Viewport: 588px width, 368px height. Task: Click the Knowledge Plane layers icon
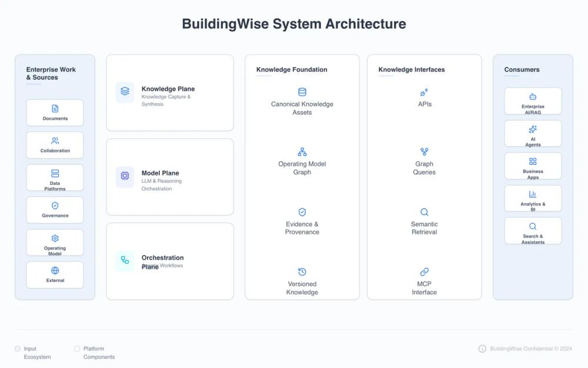coord(124,92)
